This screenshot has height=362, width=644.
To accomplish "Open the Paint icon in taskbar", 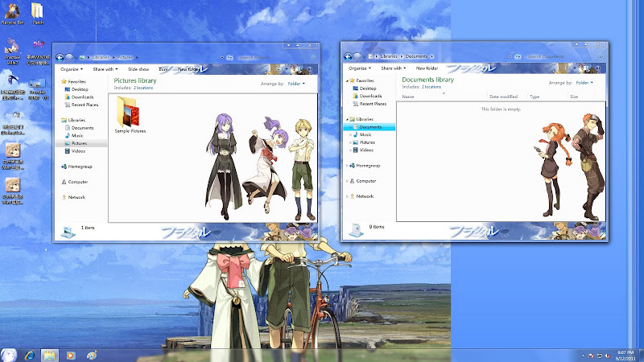I will (x=91, y=356).
